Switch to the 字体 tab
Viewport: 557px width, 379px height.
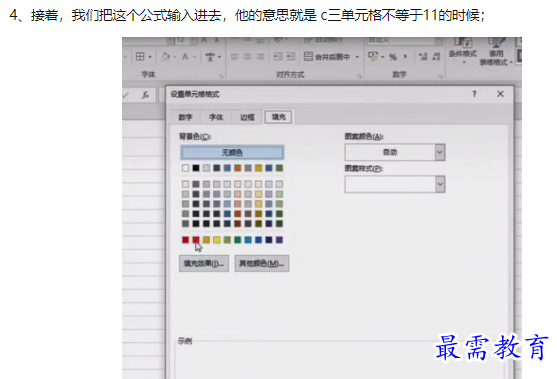point(216,117)
